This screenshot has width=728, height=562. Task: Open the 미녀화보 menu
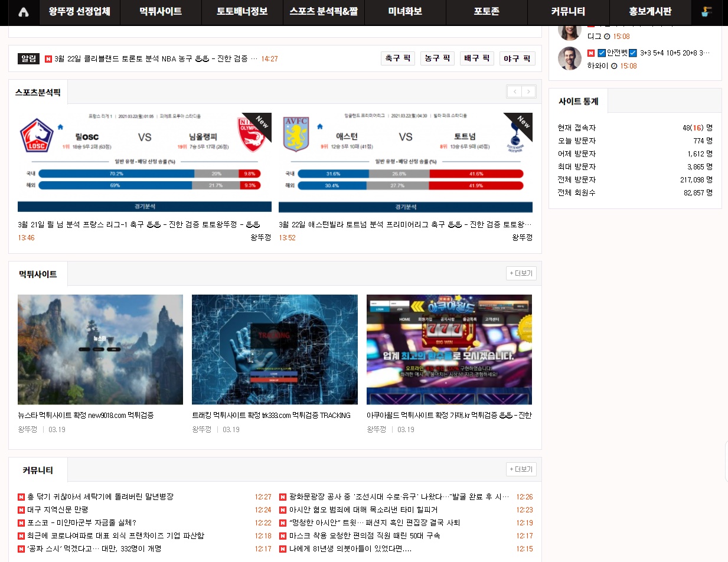[405, 12]
